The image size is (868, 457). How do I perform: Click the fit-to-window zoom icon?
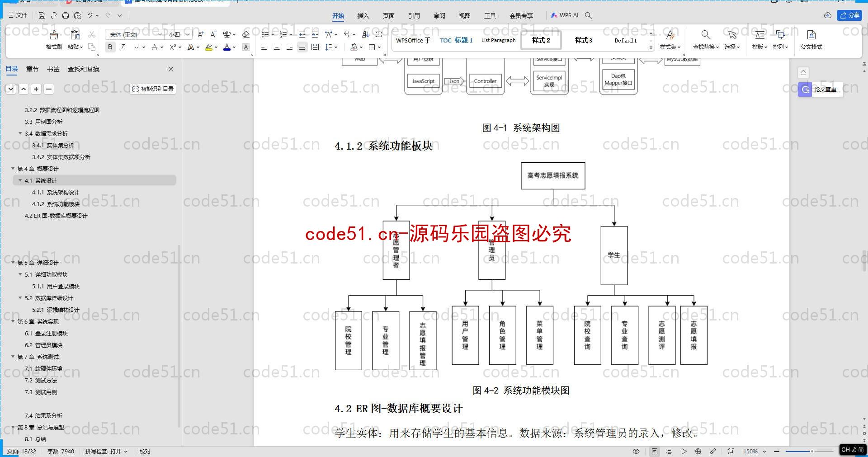point(731,451)
